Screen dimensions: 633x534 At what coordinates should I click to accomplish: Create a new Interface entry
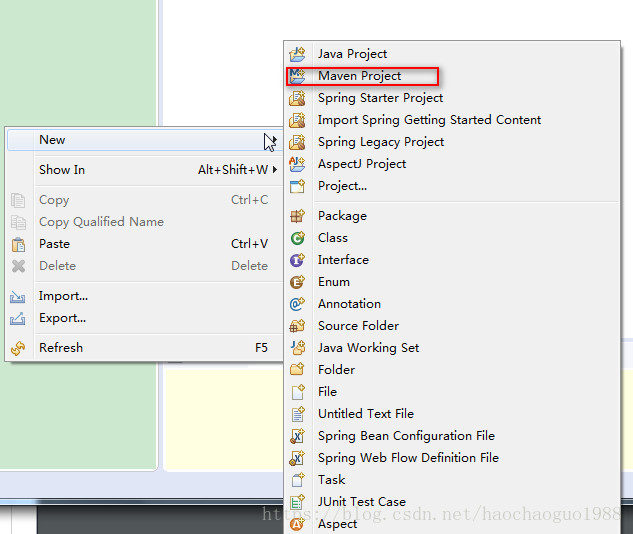[452, 260]
